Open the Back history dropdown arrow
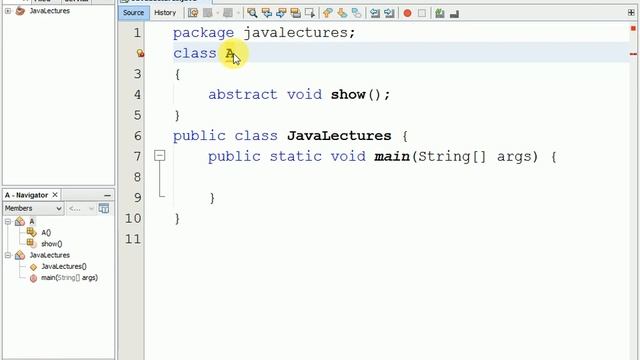 tap(217, 13)
